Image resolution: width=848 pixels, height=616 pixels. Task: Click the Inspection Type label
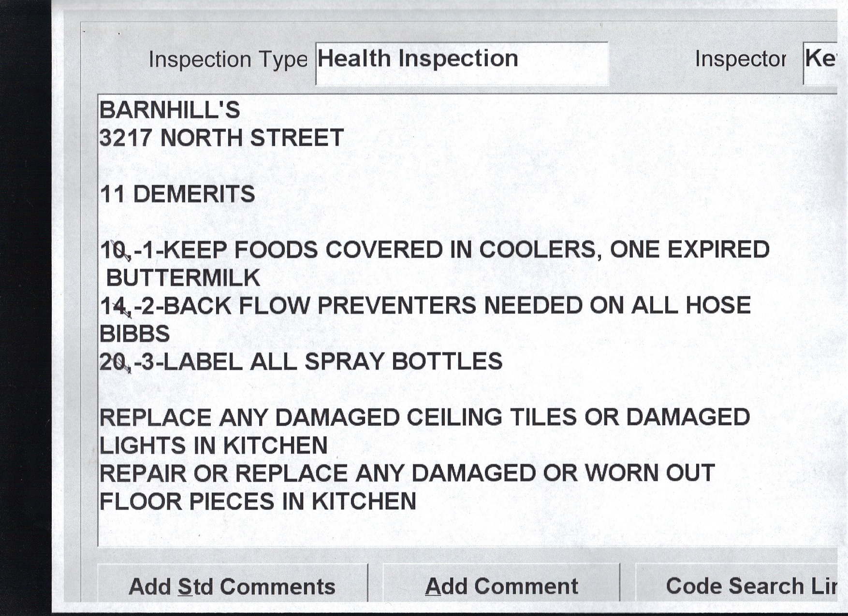coord(228,60)
